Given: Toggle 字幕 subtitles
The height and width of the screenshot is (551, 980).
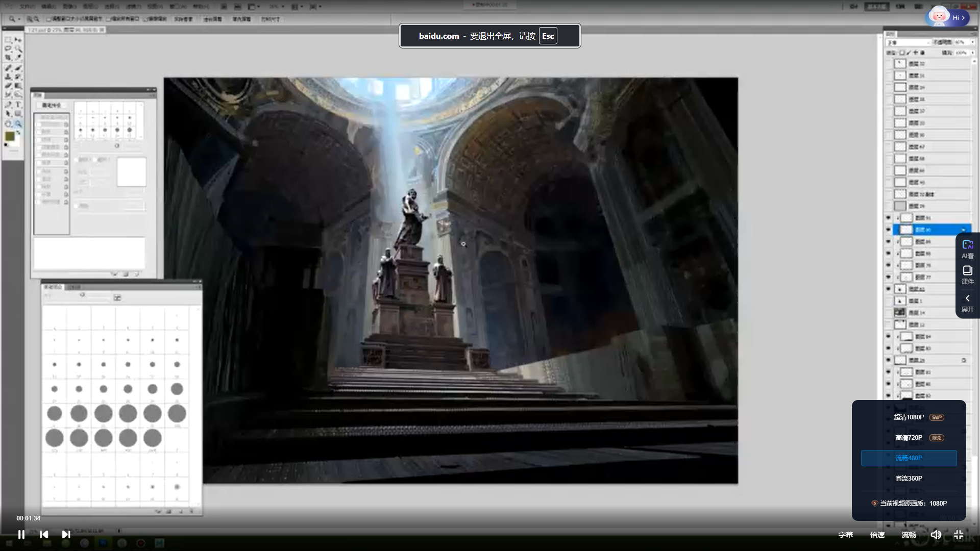Looking at the screenshot, I should [846, 535].
